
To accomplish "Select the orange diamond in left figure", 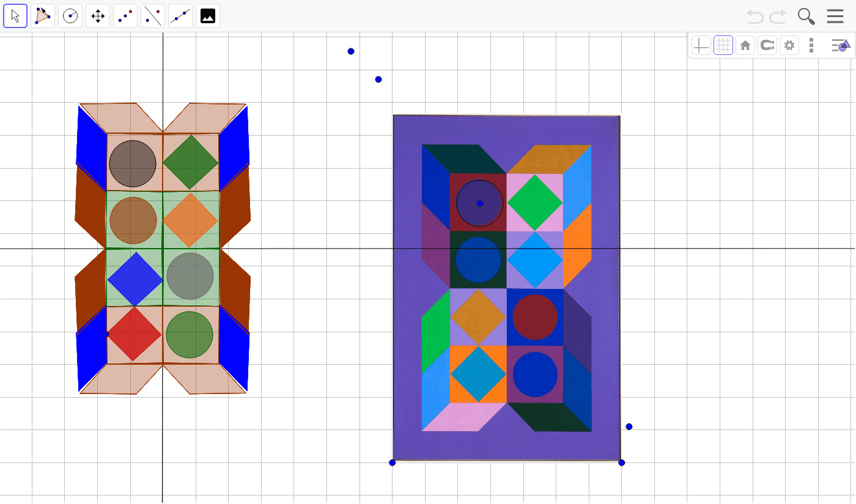I will coord(190,221).
